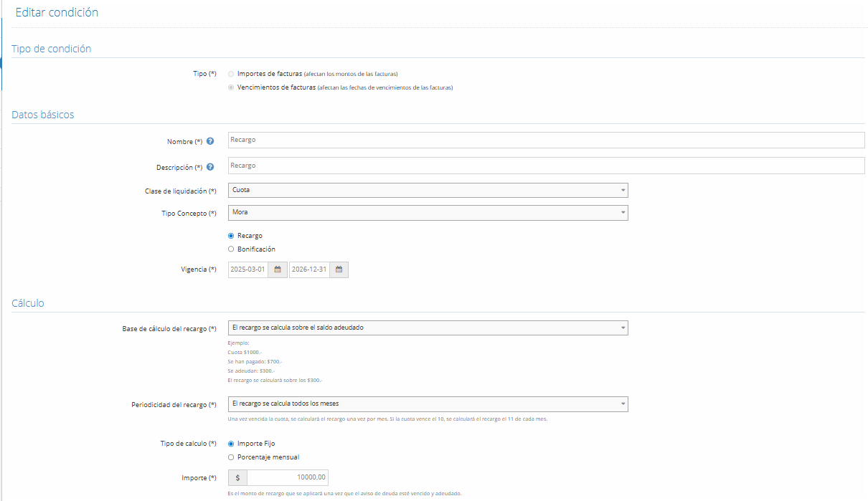The image size is (868, 501).
Task: Select the Importes de facturas radio option
Action: point(230,74)
